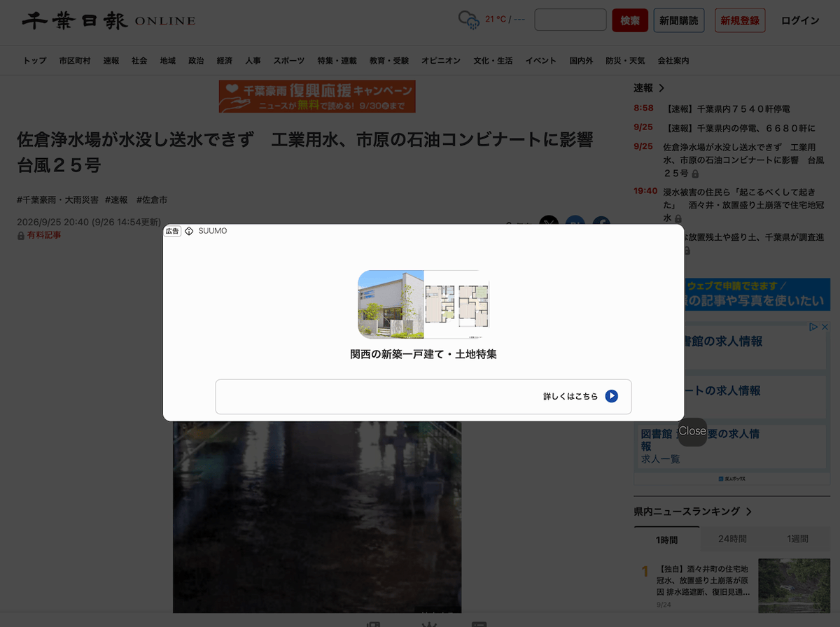Open the 市区町村 menu item
Screen dimensions: 840x627
point(75,61)
